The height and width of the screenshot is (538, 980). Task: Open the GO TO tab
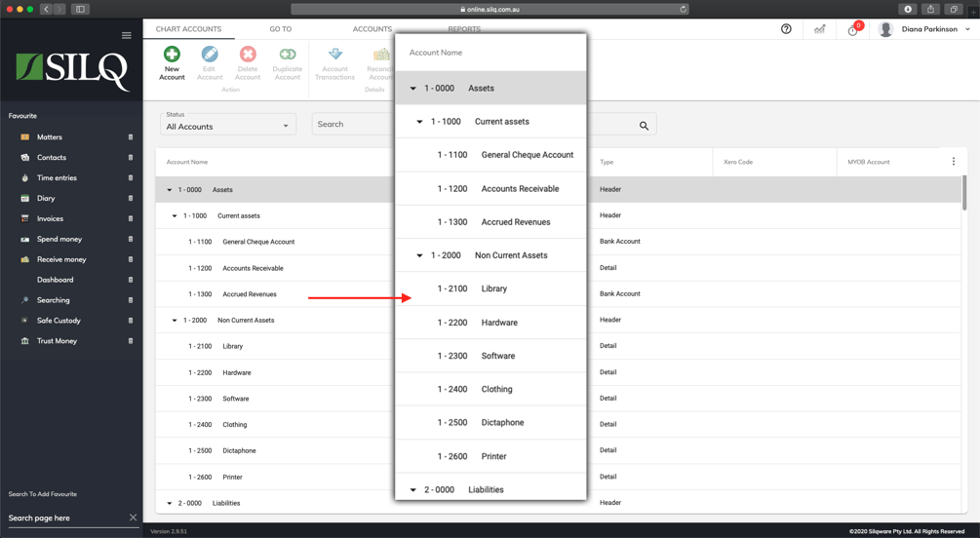pyautogui.click(x=281, y=28)
